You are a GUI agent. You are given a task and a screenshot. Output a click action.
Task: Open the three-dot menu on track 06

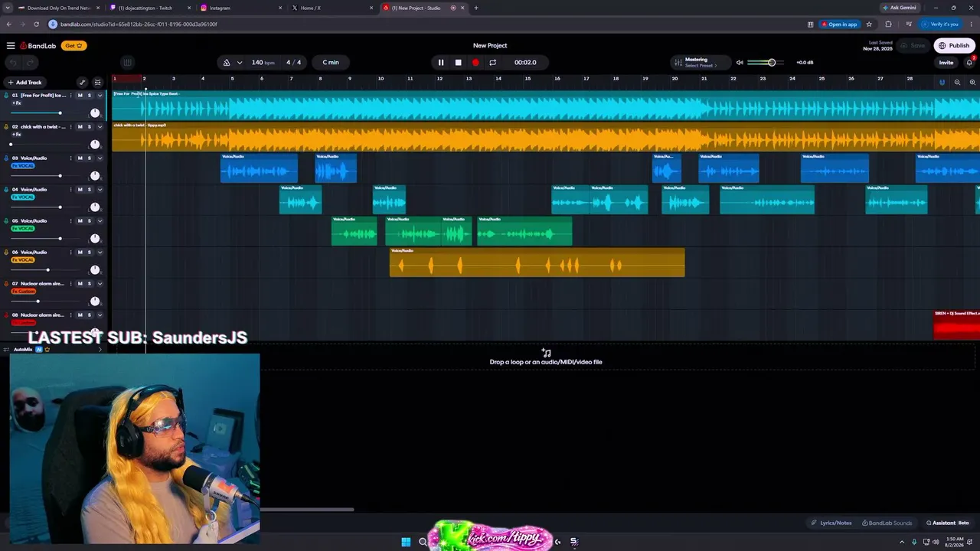click(x=70, y=253)
